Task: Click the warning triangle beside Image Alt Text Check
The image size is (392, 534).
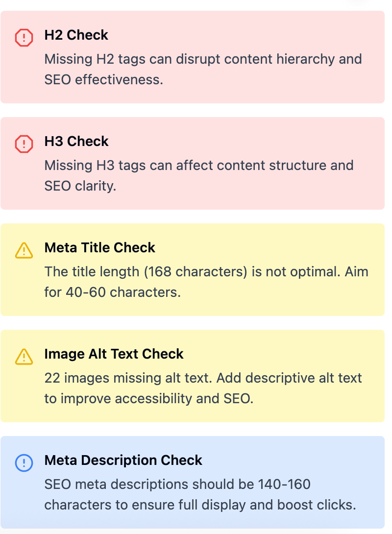Action: 24,357
